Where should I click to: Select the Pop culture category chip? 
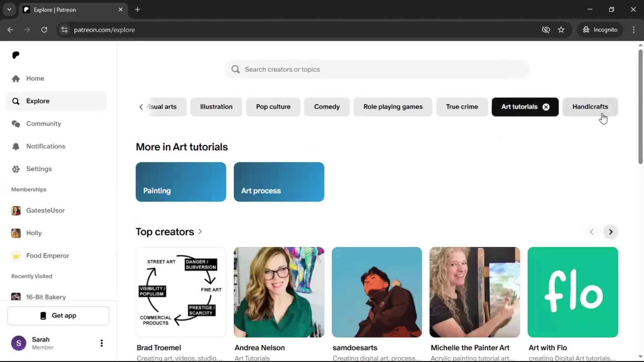(273, 107)
